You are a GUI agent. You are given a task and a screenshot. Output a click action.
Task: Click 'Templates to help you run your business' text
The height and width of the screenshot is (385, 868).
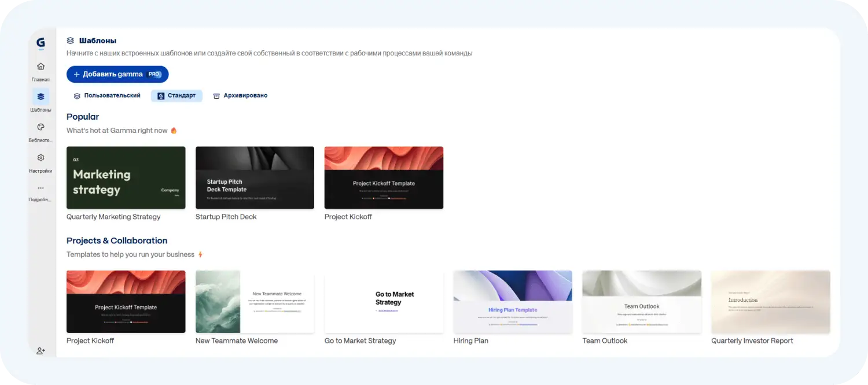[x=130, y=254]
